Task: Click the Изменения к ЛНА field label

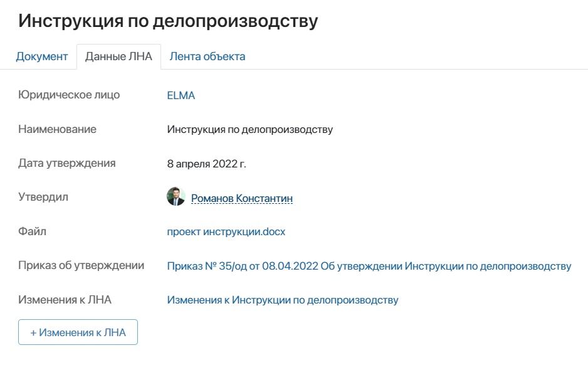Action: (63, 300)
